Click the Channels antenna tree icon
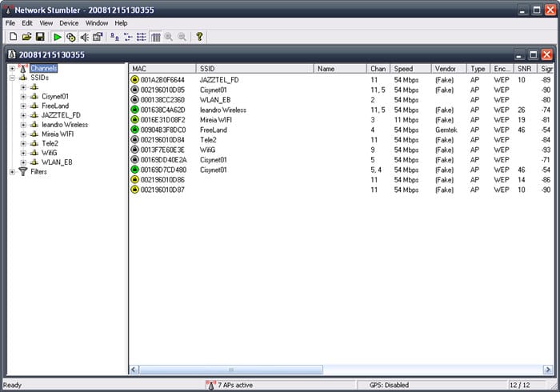 [23, 68]
